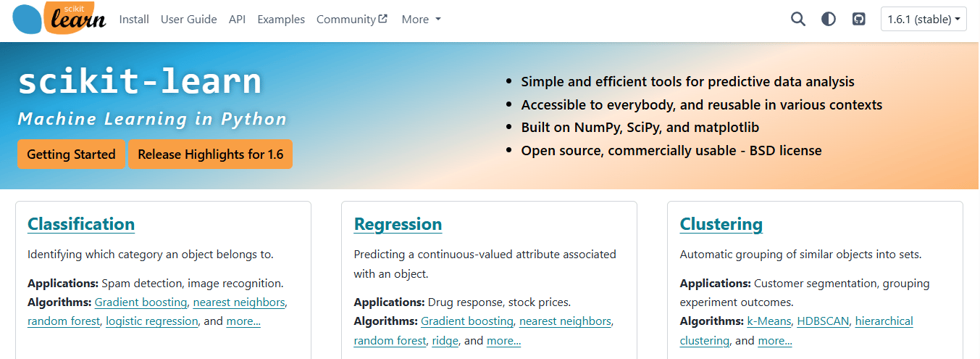Open the GitHub repository icon
This screenshot has width=980, height=359.
(x=859, y=20)
